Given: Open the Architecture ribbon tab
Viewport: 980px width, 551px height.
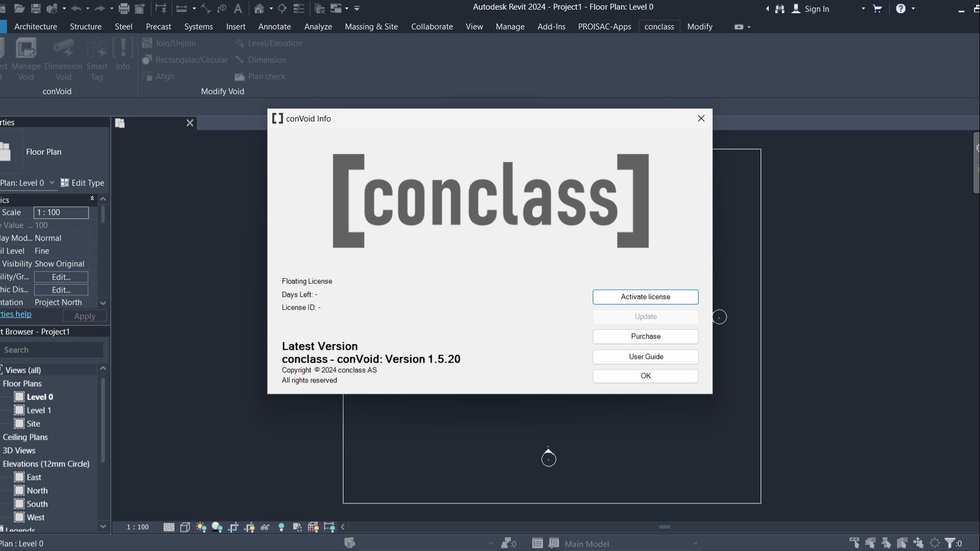Looking at the screenshot, I should 36,27.
